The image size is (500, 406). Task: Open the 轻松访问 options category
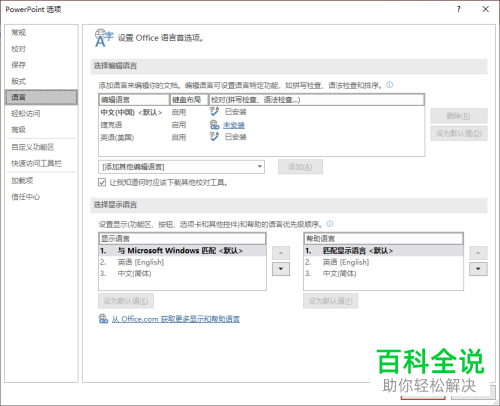[x=41, y=113]
